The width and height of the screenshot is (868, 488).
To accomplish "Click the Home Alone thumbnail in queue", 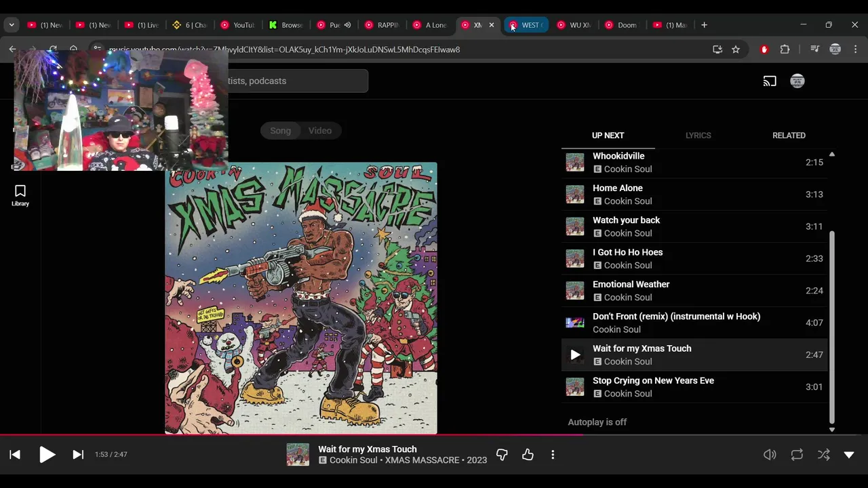I will click(575, 195).
